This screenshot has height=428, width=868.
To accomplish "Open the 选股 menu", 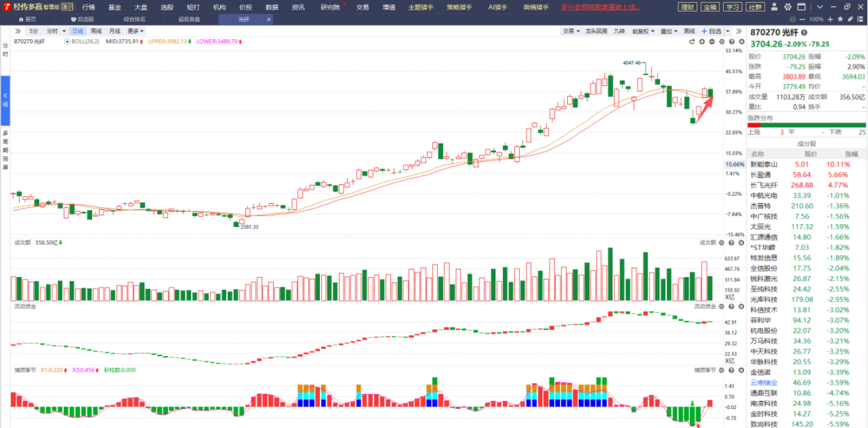I will point(167,7).
